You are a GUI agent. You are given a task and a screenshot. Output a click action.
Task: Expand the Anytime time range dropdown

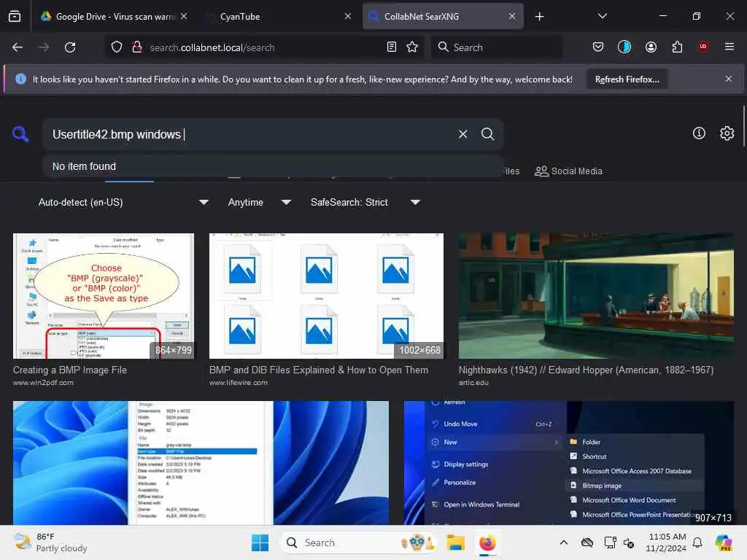coord(259,203)
